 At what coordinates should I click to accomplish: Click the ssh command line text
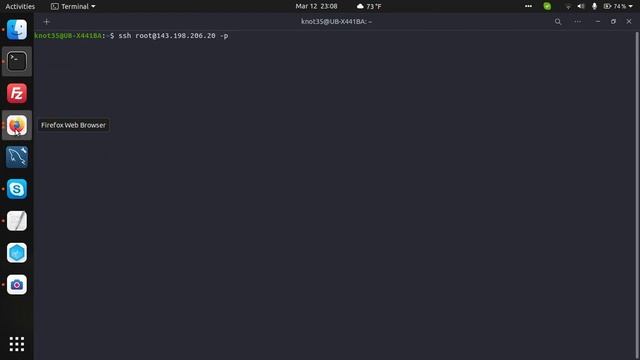click(x=173, y=36)
